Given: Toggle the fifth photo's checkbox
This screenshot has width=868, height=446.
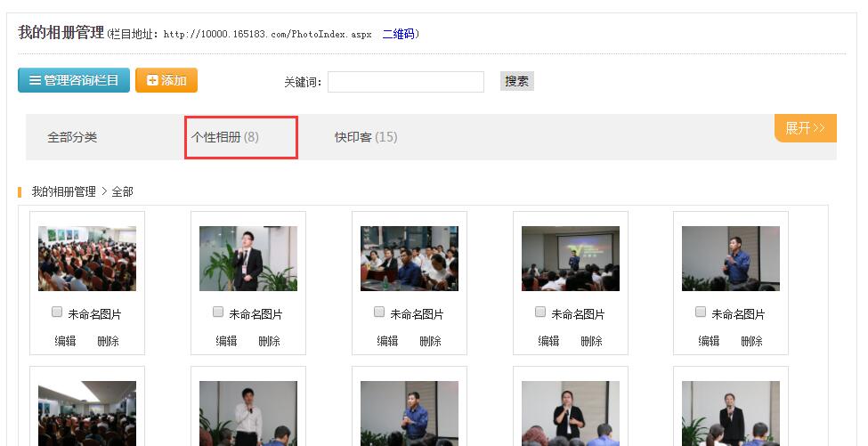Looking at the screenshot, I should 701,312.
